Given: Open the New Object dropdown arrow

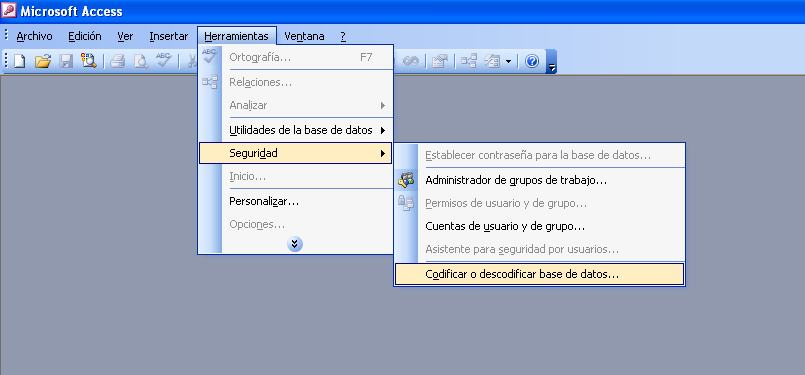Looking at the screenshot, I should tap(508, 62).
